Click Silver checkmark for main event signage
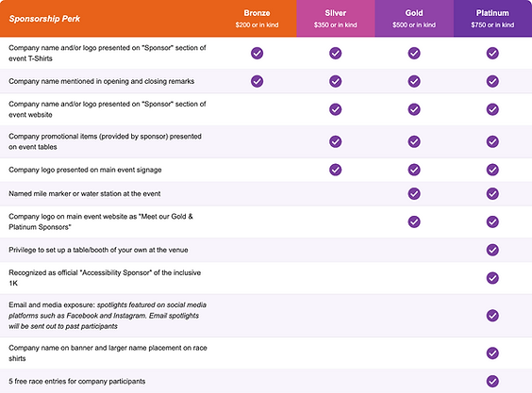The width and height of the screenshot is (532, 393). (335, 170)
